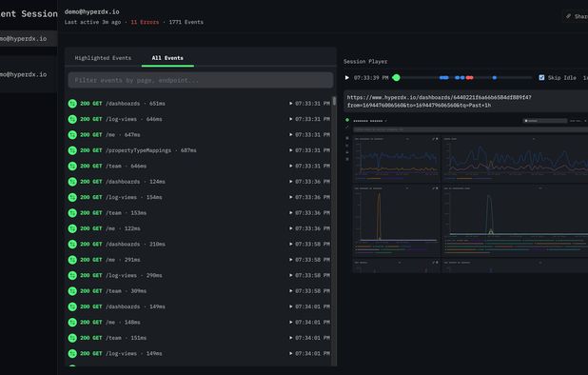Click the red 11 Errors label
588x375 pixels.
[x=145, y=22]
